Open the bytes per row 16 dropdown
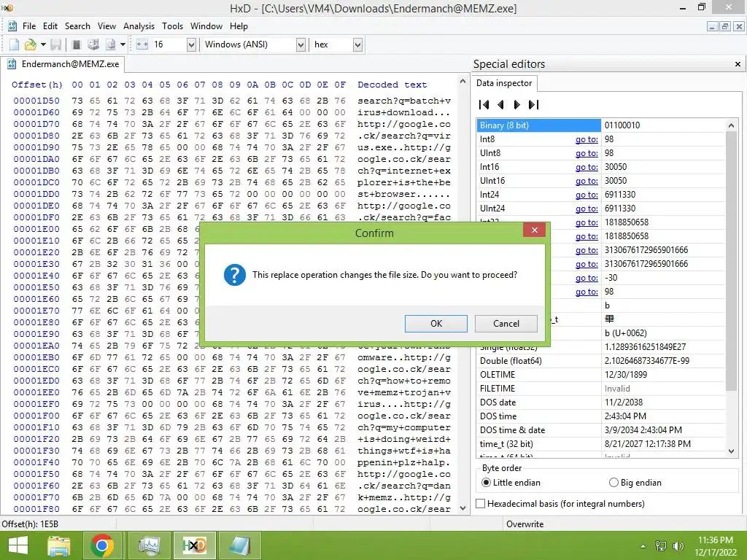747x560 pixels. coord(191,44)
